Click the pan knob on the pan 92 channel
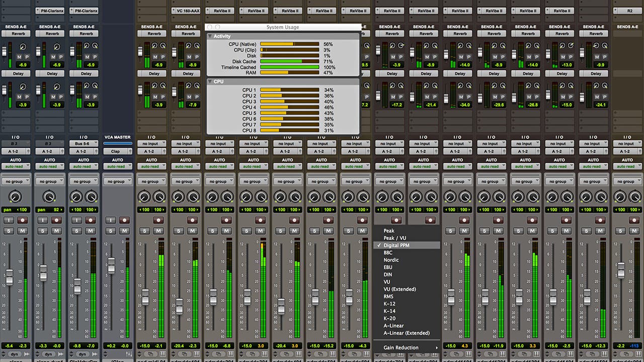This screenshot has width=644, height=362. coord(49,197)
